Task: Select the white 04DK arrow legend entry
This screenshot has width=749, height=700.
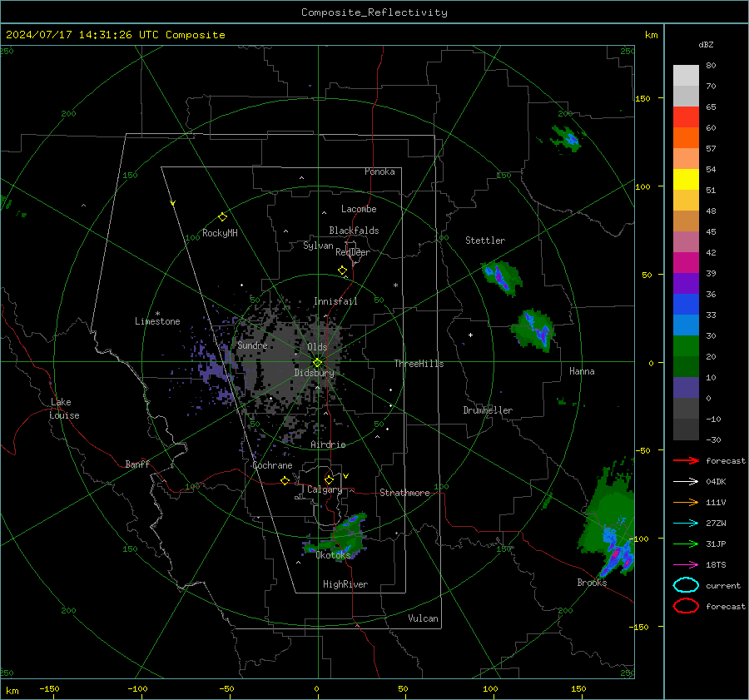Action: tap(686, 482)
